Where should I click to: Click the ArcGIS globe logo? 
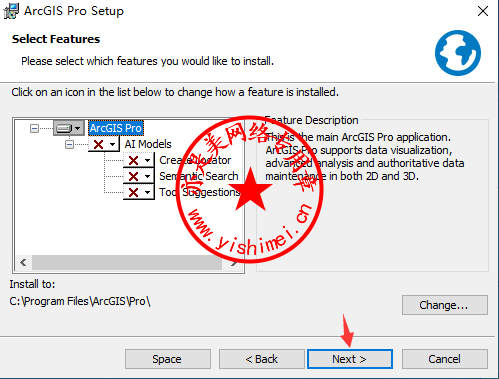coord(458,53)
